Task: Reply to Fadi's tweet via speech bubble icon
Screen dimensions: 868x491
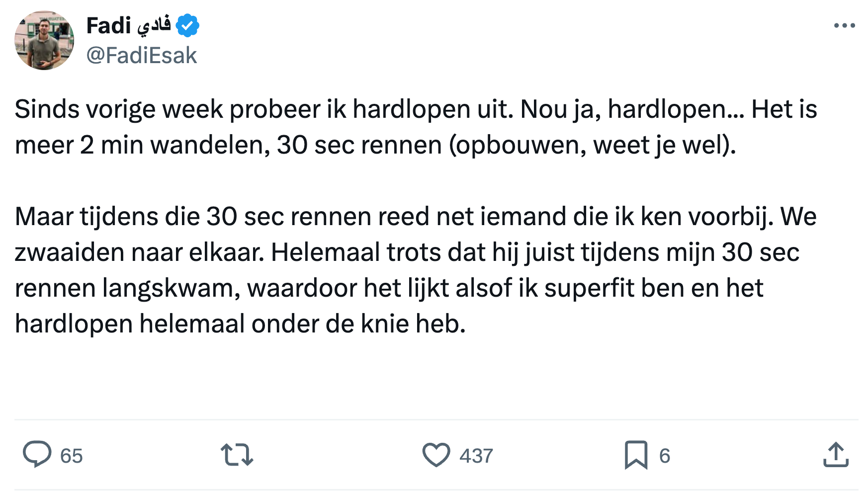Action: pyautogui.click(x=37, y=454)
